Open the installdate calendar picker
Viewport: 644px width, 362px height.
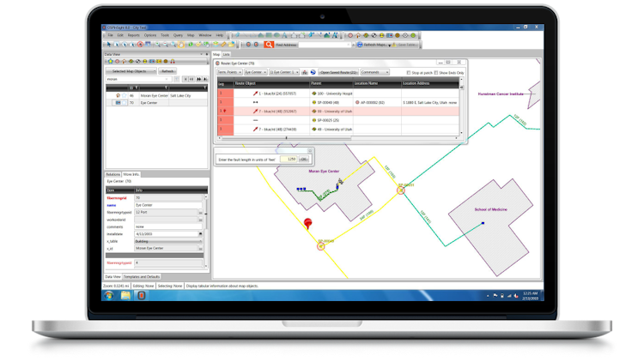point(200,234)
